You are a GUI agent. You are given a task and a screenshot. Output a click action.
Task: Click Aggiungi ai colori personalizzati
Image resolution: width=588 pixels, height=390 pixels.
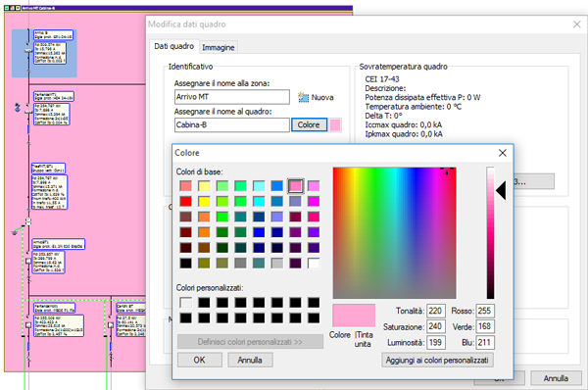[437, 360]
